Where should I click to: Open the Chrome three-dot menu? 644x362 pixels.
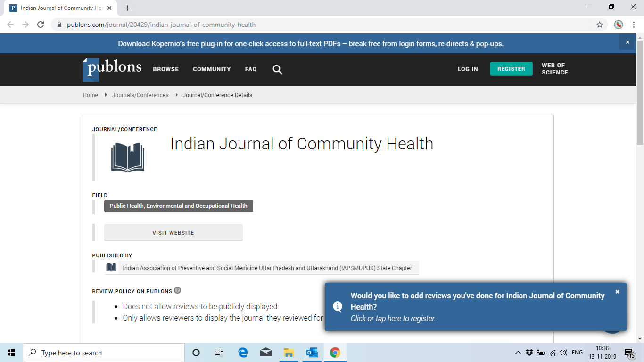tap(634, 25)
